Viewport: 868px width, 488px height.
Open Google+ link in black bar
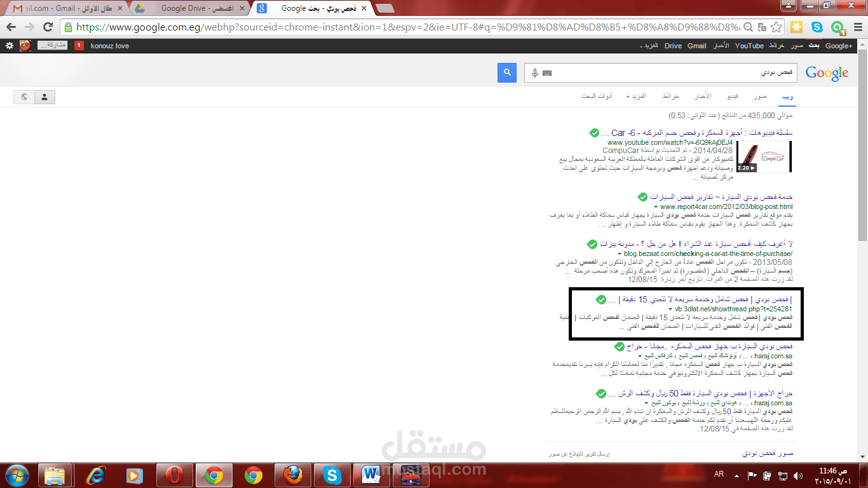[x=839, y=46]
